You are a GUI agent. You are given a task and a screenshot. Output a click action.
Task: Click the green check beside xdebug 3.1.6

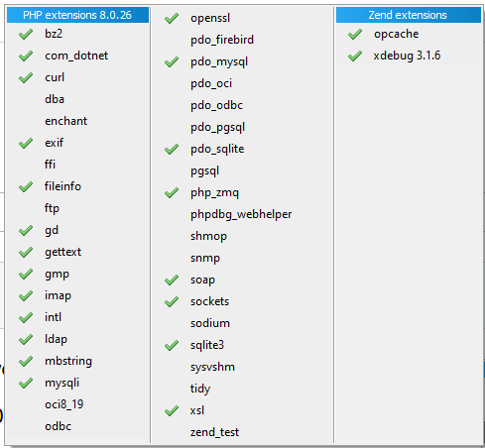[x=355, y=56]
